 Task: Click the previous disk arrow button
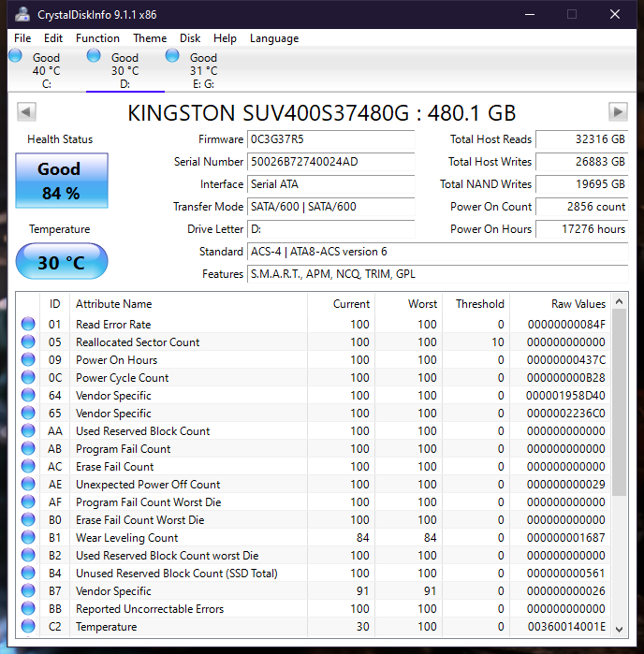(x=26, y=111)
